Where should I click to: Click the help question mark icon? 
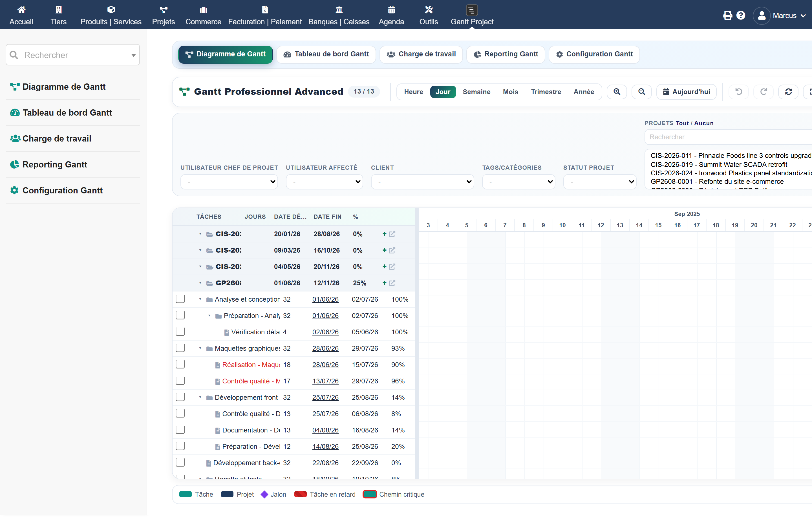(741, 15)
